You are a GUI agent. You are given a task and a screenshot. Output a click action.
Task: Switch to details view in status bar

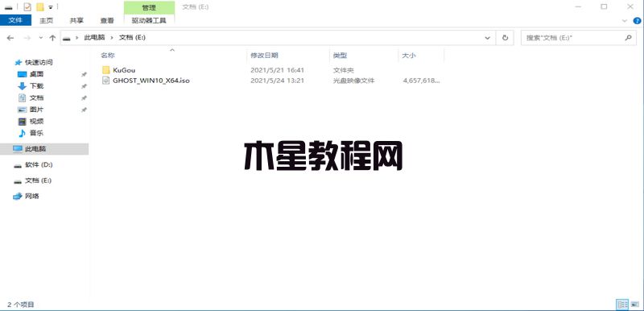622,305
